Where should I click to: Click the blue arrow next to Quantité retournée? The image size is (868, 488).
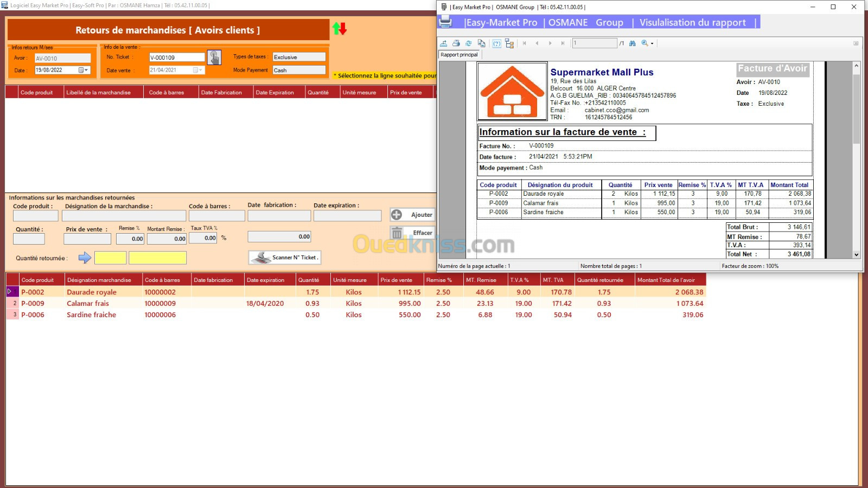click(x=85, y=258)
